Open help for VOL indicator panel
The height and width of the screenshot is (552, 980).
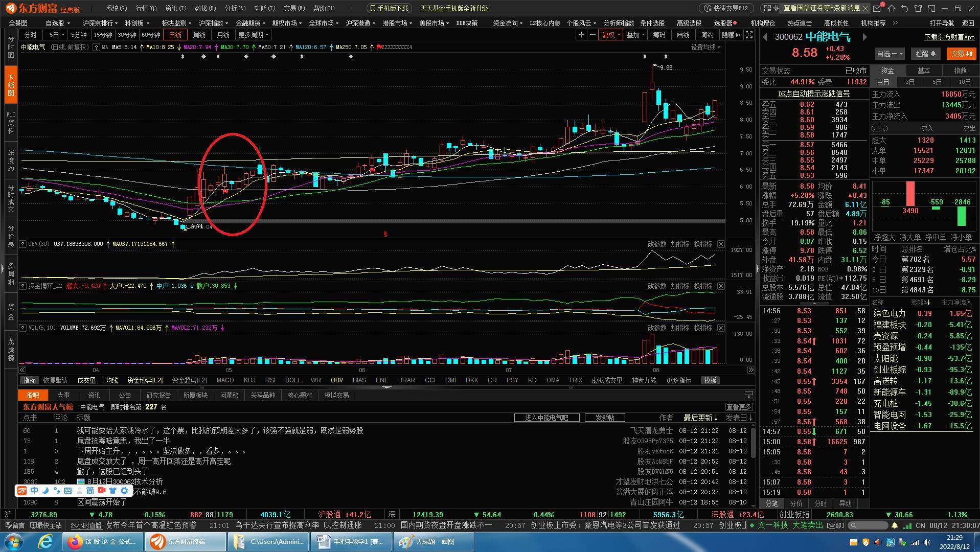tap(23, 328)
